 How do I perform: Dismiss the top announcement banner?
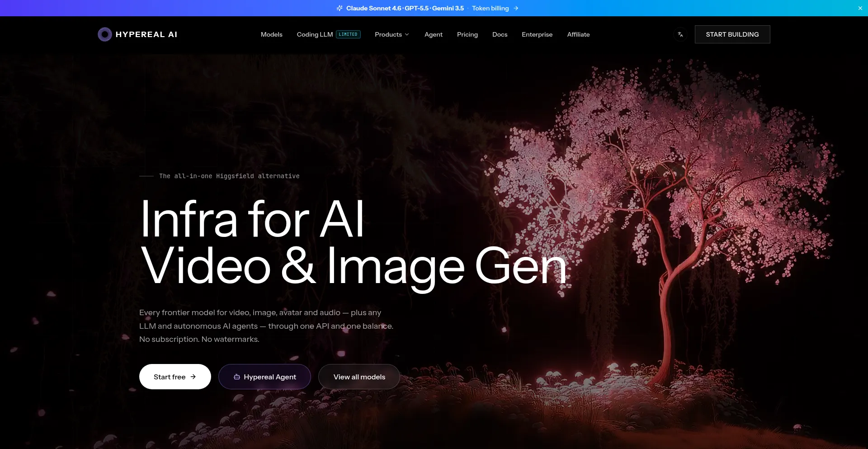click(x=860, y=8)
